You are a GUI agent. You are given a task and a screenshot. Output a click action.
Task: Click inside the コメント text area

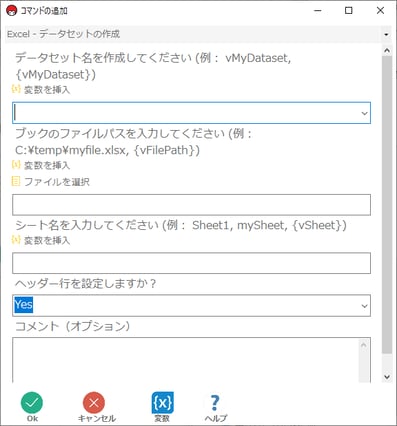pos(185,360)
